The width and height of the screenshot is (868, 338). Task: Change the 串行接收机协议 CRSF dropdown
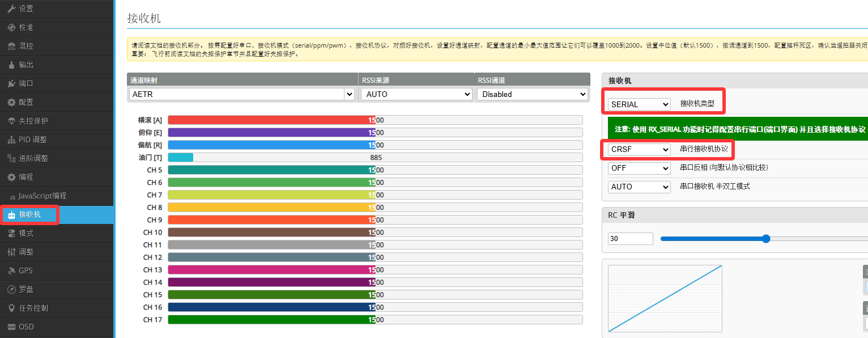[x=639, y=150]
